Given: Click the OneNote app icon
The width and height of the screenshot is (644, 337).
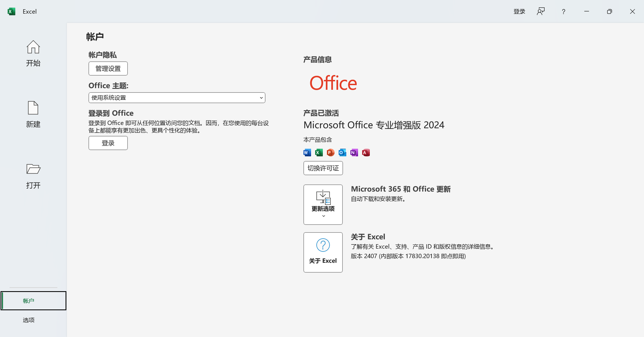Looking at the screenshot, I should tap(354, 153).
